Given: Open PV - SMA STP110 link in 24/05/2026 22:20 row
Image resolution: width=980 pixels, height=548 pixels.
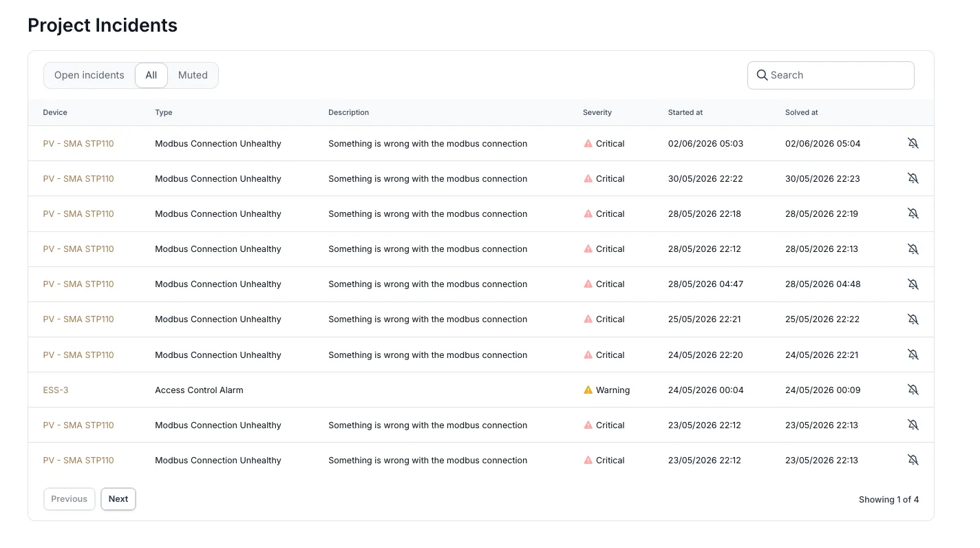Looking at the screenshot, I should [78, 355].
